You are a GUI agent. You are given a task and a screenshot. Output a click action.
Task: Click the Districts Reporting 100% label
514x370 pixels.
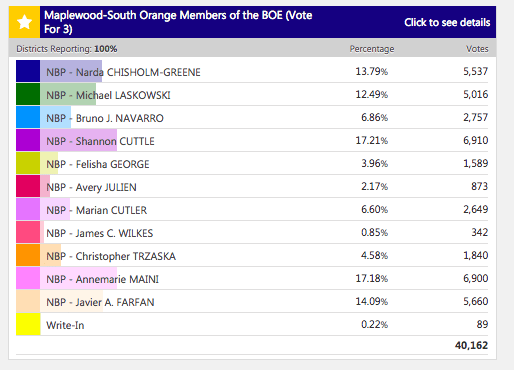coord(67,49)
